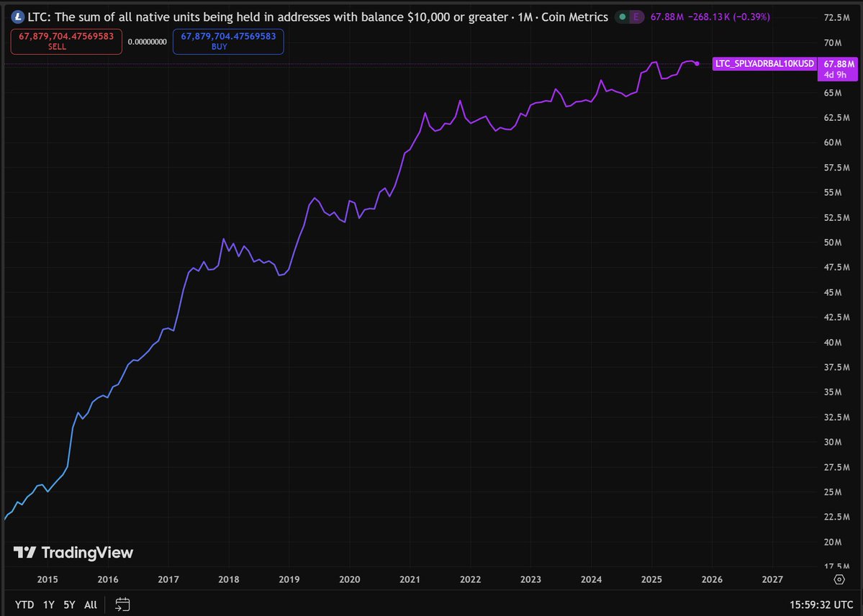The height and width of the screenshot is (616, 863).
Task: Click the red SELL button
Action: click(x=65, y=41)
